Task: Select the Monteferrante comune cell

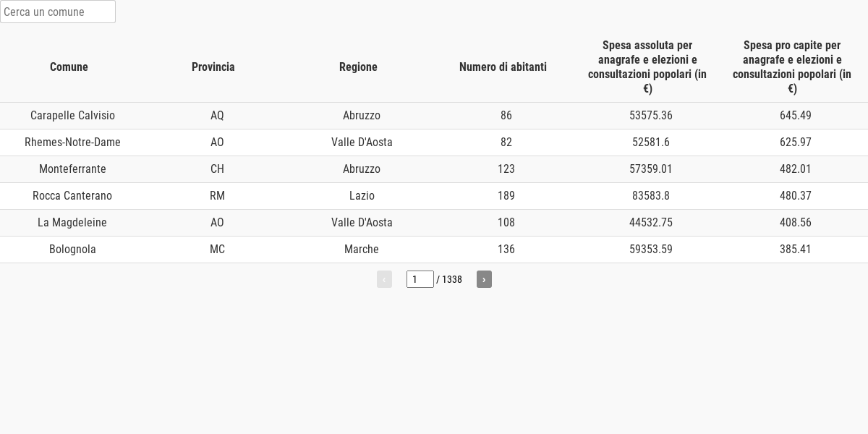Action: click(72, 169)
